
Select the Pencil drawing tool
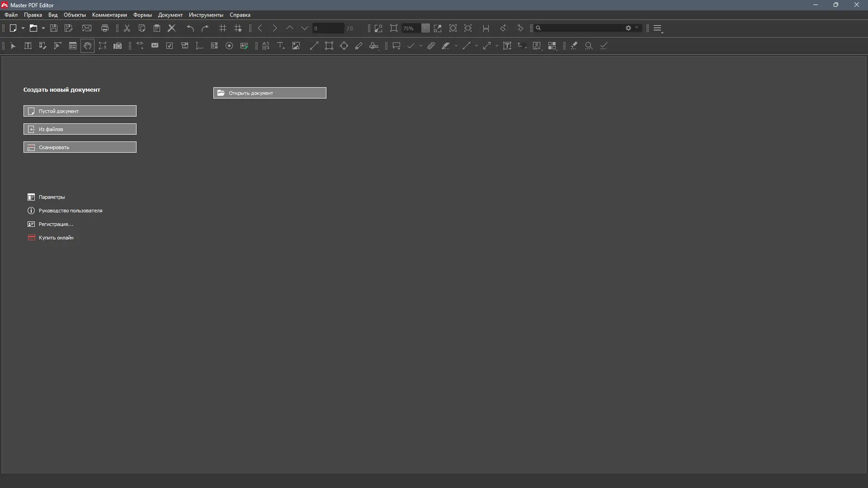pyautogui.click(x=359, y=46)
